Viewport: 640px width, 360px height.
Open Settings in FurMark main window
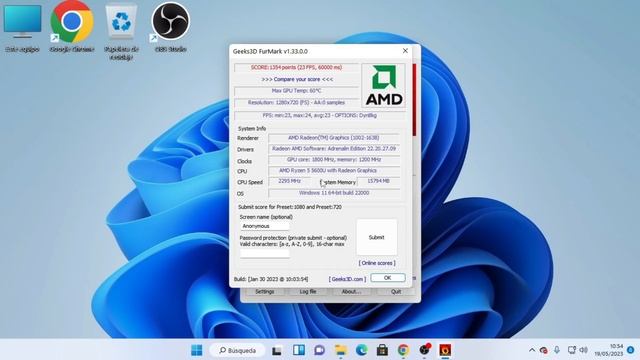point(264,292)
